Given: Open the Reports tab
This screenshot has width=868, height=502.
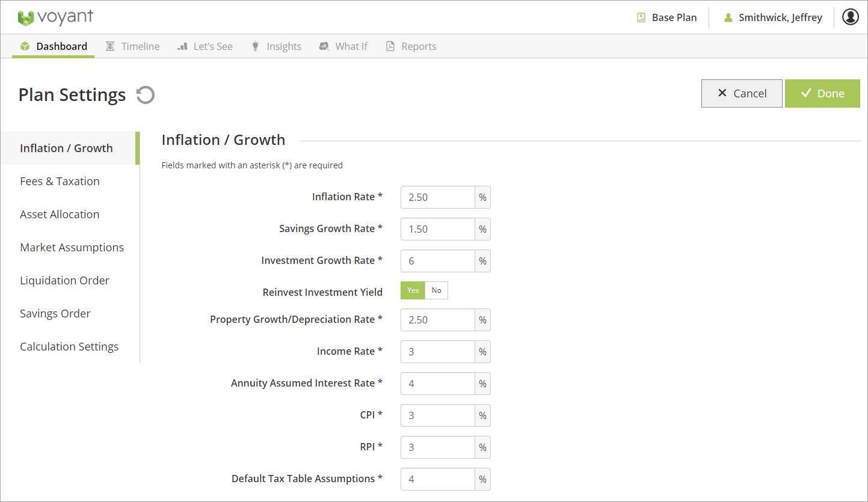Looking at the screenshot, I should 411,46.
